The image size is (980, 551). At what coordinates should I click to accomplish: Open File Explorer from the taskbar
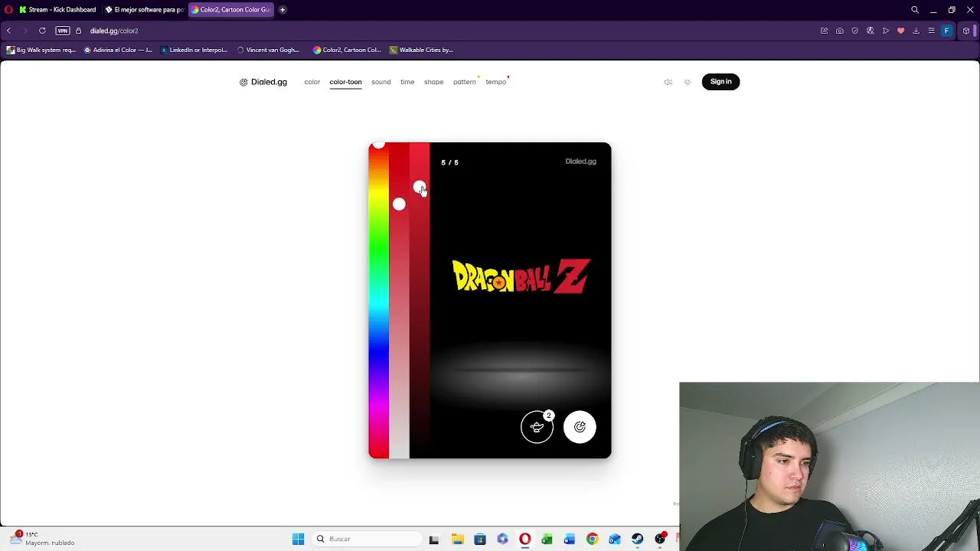457,539
